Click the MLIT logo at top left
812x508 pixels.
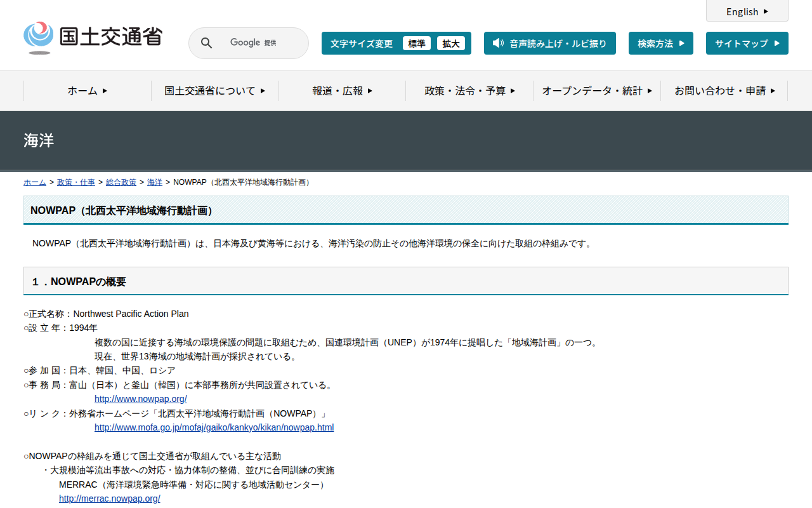click(93, 37)
